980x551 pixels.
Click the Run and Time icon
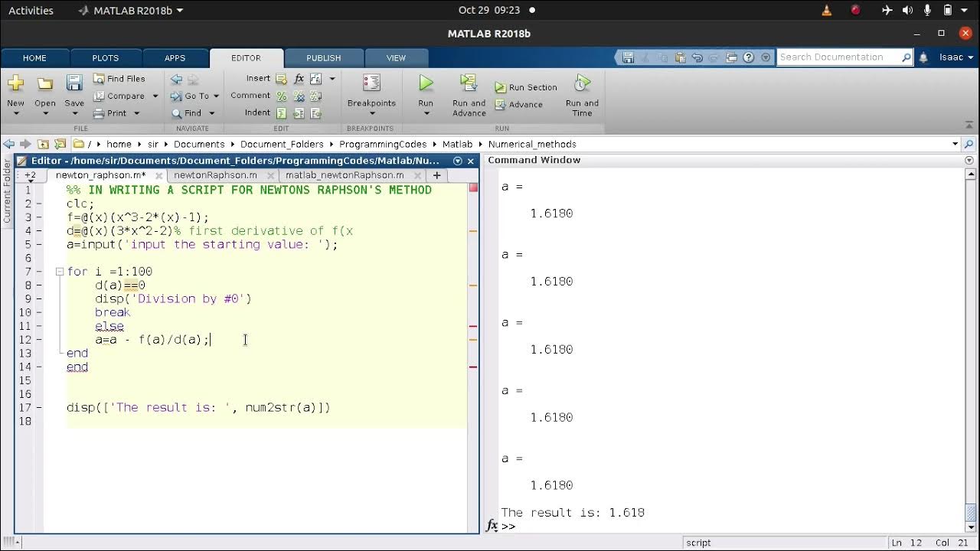tap(582, 83)
